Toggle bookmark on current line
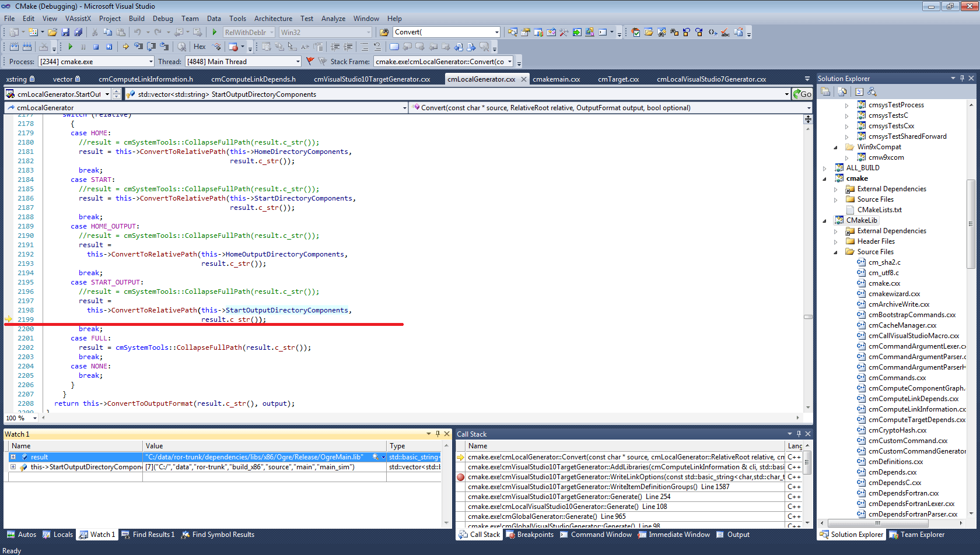This screenshot has height=555, width=980. [394, 47]
